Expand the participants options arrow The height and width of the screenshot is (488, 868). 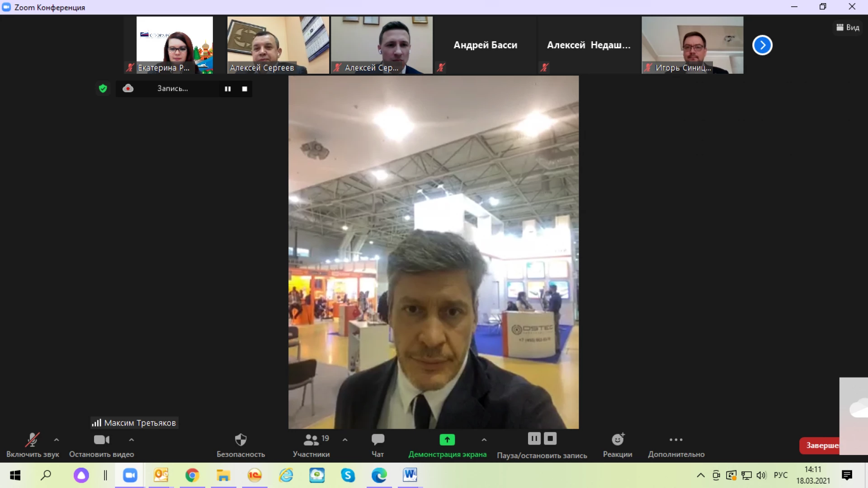345,440
